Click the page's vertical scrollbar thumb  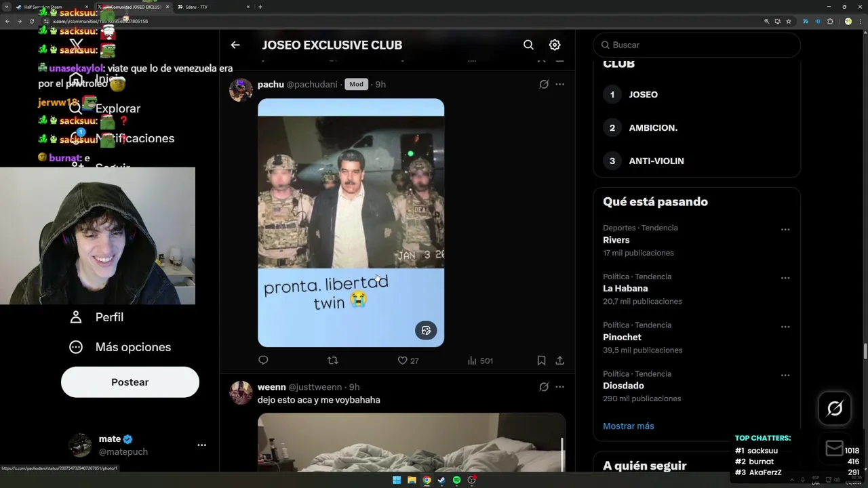[x=865, y=352]
